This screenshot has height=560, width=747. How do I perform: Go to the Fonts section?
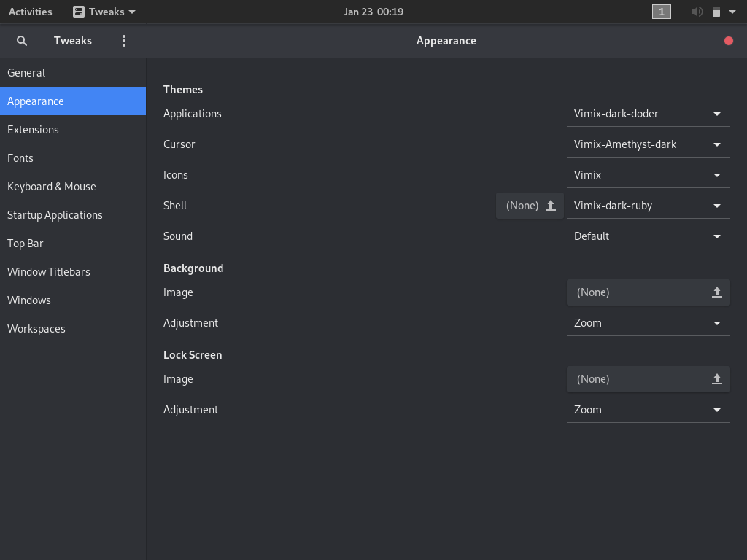point(20,158)
